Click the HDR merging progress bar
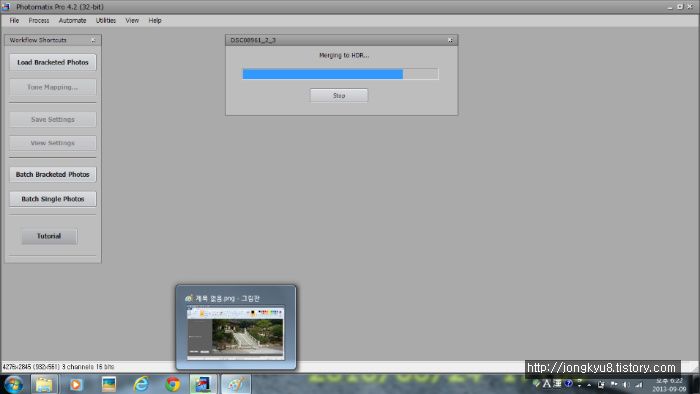This screenshot has width=700, height=394. [x=341, y=74]
